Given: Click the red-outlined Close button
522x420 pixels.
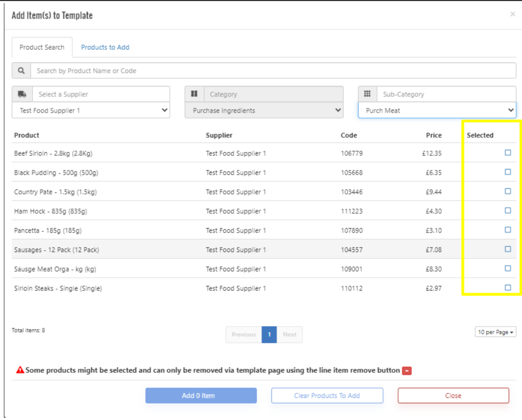Looking at the screenshot, I should tap(453, 396).
